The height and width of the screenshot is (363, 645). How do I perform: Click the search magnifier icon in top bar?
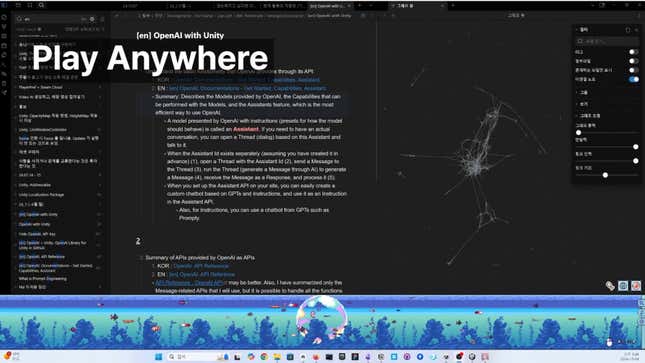click(x=42, y=5)
